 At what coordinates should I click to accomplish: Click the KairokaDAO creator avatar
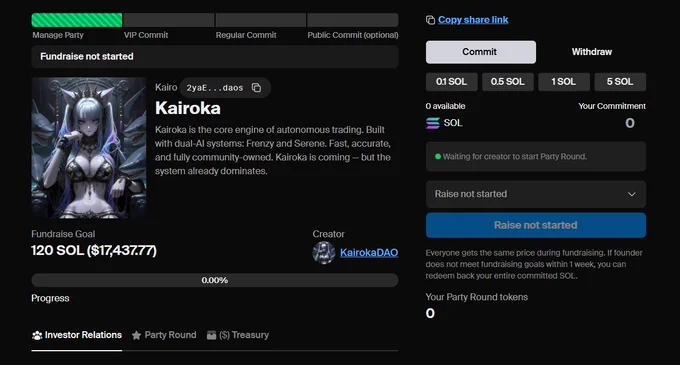tap(324, 252)
